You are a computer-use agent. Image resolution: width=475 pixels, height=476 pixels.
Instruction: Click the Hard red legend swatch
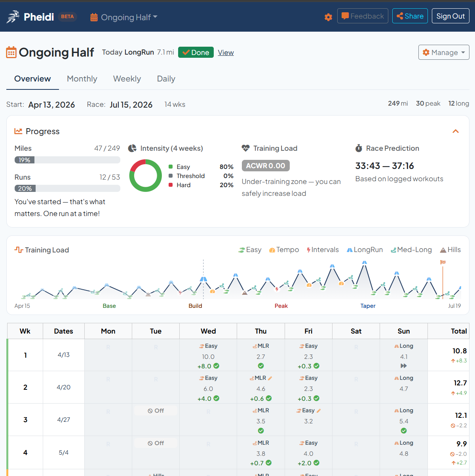pyautogui.click(x=171, y=185)
